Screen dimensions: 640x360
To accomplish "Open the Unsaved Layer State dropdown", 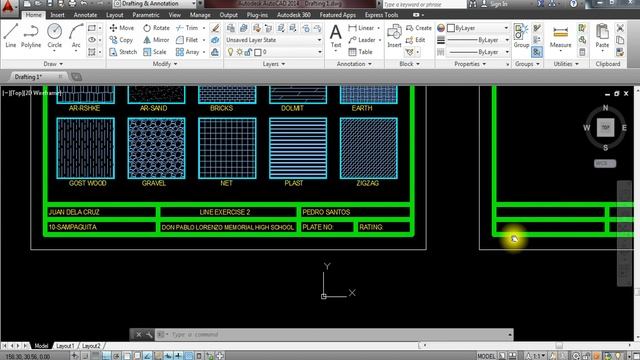I will (274, 40).
